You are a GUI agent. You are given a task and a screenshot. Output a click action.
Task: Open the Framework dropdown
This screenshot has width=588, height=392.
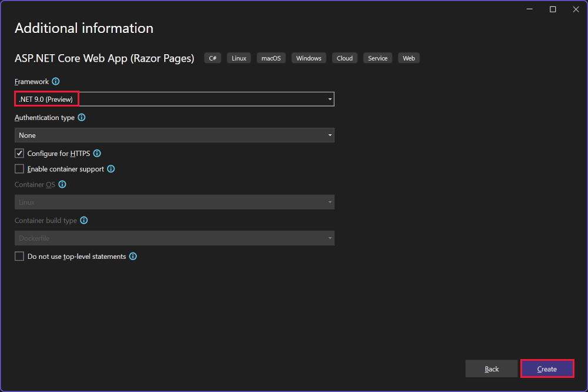(175, 99)
